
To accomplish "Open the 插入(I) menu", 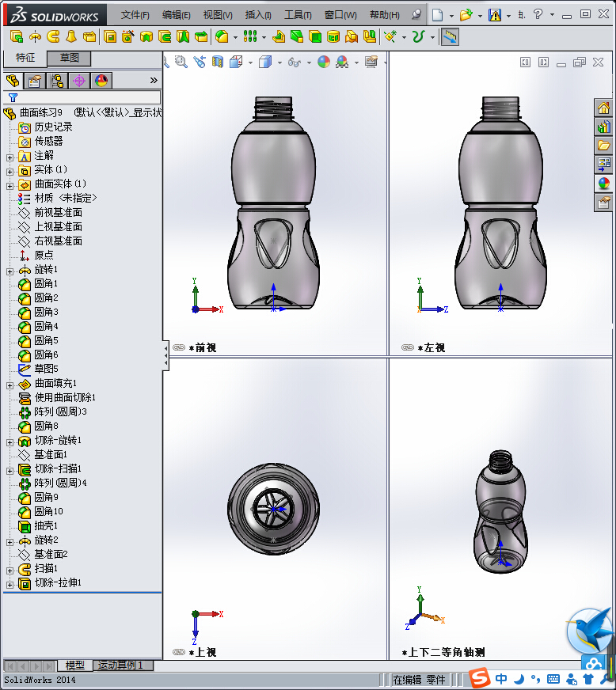I will coord(258,15).
